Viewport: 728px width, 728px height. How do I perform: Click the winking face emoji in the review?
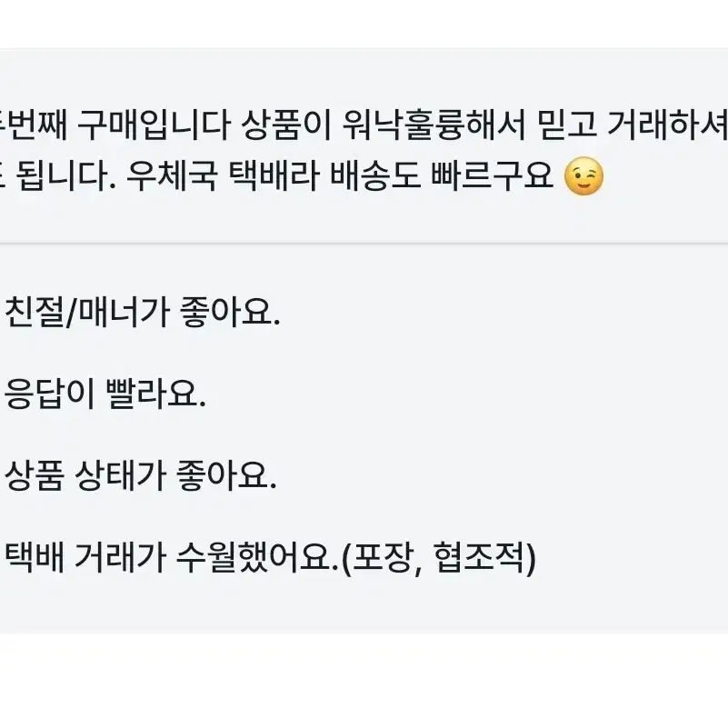pos(583,176)
